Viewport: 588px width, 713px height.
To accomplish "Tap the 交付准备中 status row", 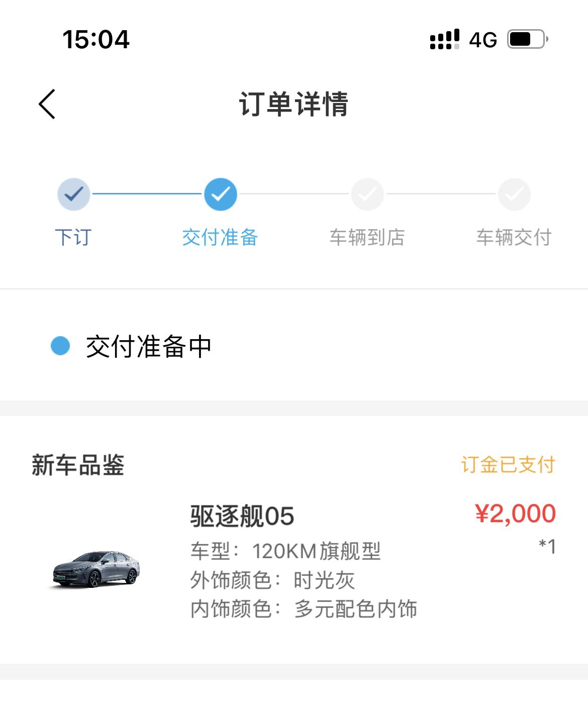I will (294, 346).
